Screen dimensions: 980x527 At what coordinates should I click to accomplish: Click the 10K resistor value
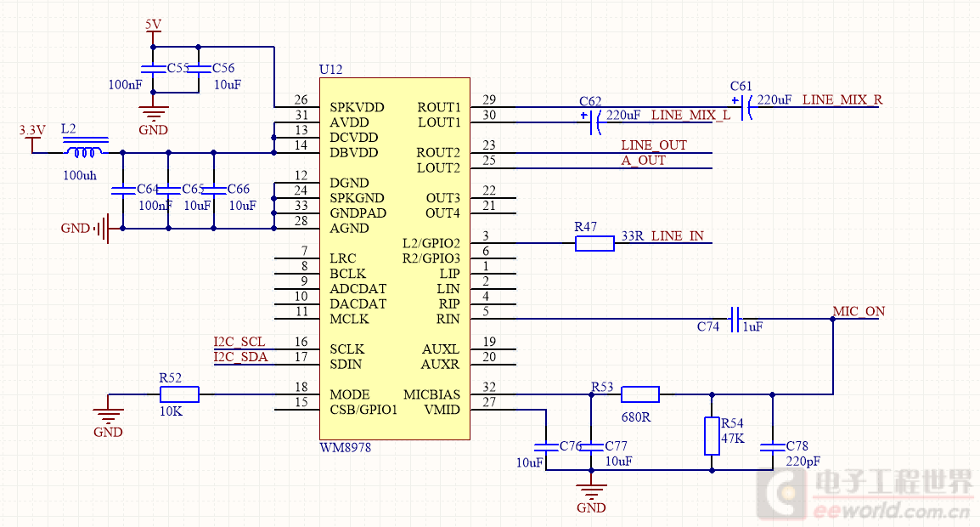coord(172,412)
